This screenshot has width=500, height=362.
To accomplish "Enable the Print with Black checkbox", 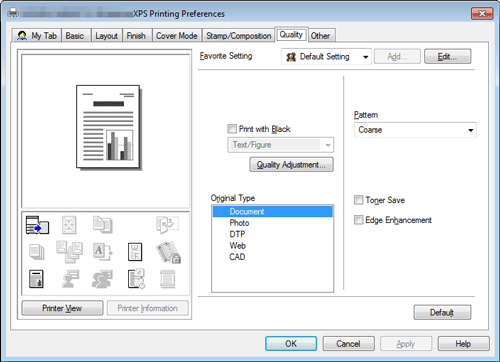I will tap(232, 129).
